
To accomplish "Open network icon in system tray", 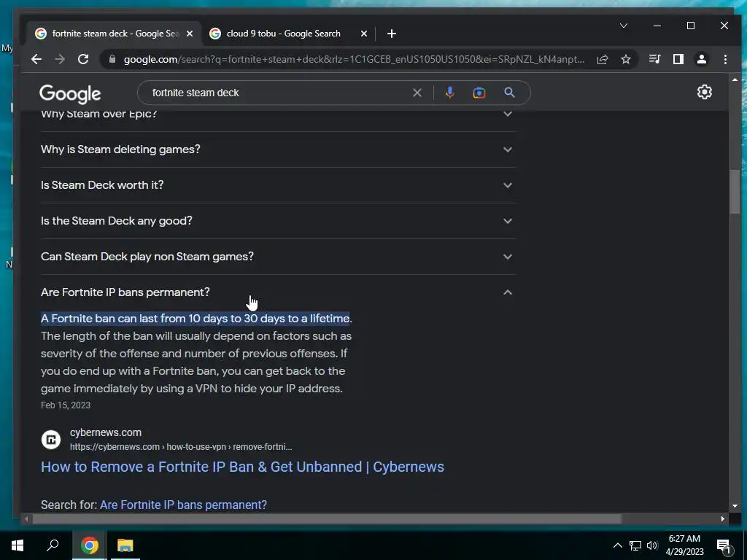I will (635, 545).
